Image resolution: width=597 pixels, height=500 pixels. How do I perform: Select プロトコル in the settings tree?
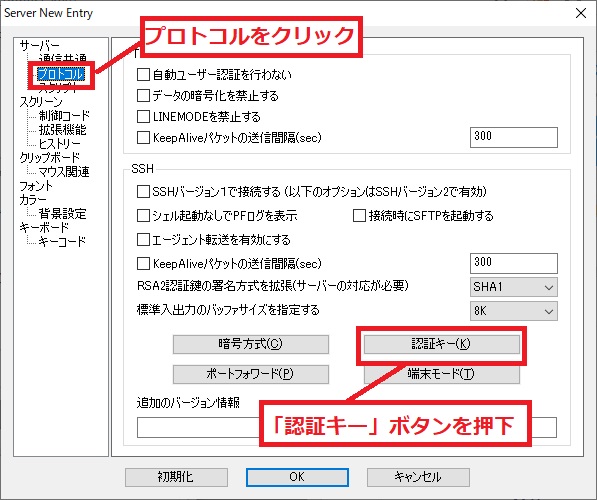61,74
